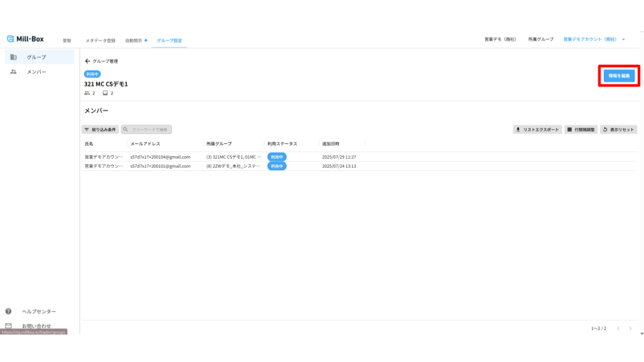Click the help center question mark icon
Viewport: 644px width, 362px height.
click(x=9, y=312)
